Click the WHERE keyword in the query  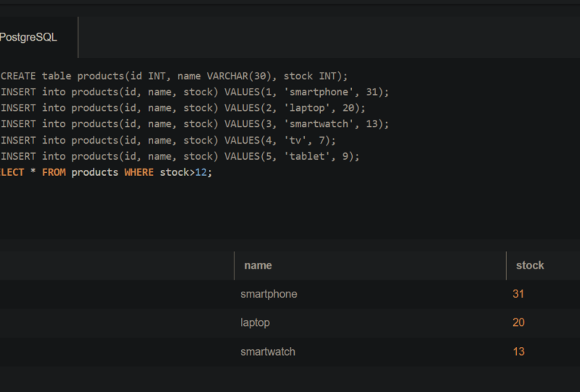click(139, 173)
